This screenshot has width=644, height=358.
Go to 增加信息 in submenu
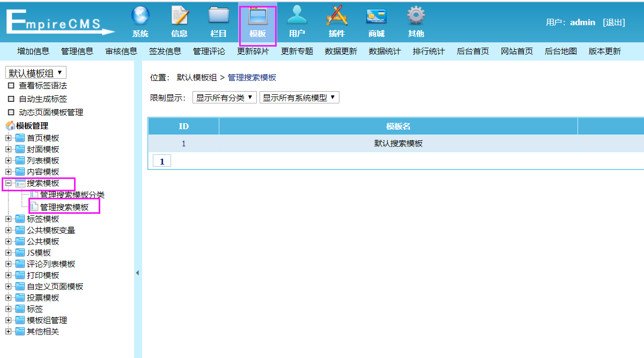pyautogui.click(x=33, y=51)
